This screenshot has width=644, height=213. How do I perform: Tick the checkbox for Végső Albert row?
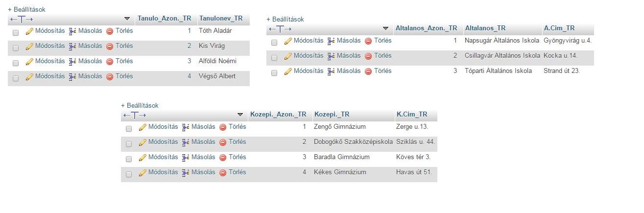pos(16,78)
